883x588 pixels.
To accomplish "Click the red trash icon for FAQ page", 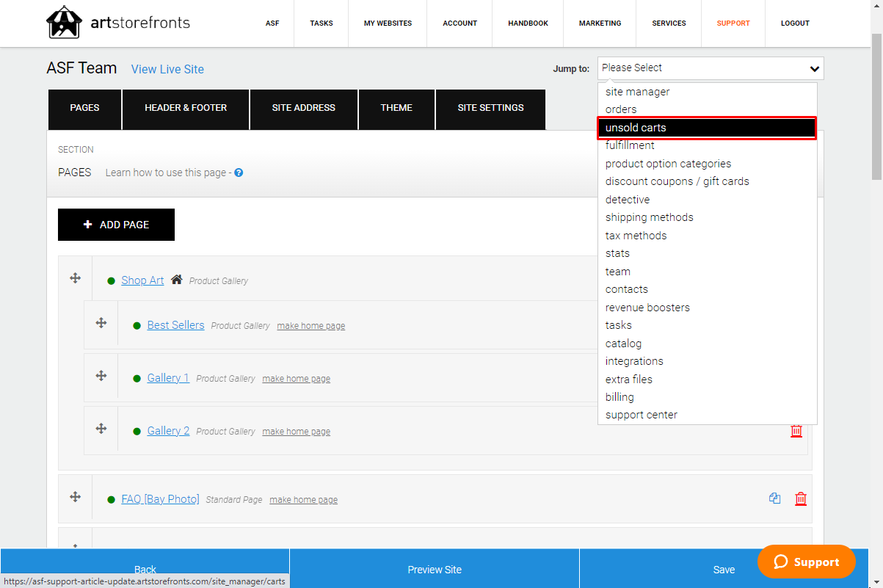I will click(801, 498).
